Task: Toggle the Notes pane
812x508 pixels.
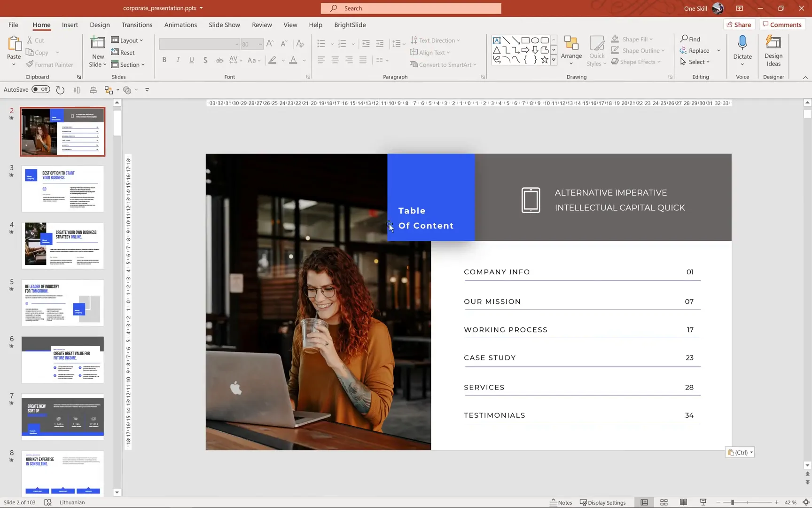Action: coord(560,502)
